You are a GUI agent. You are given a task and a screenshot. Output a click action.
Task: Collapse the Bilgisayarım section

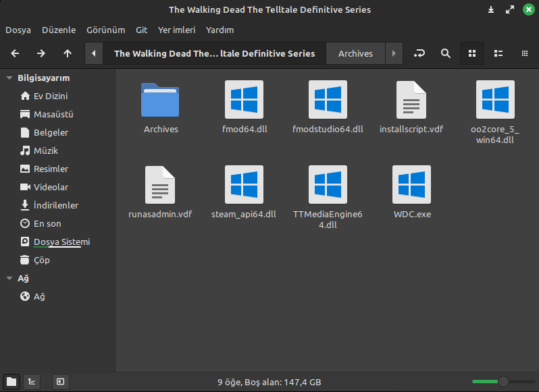tap(9, 78)
